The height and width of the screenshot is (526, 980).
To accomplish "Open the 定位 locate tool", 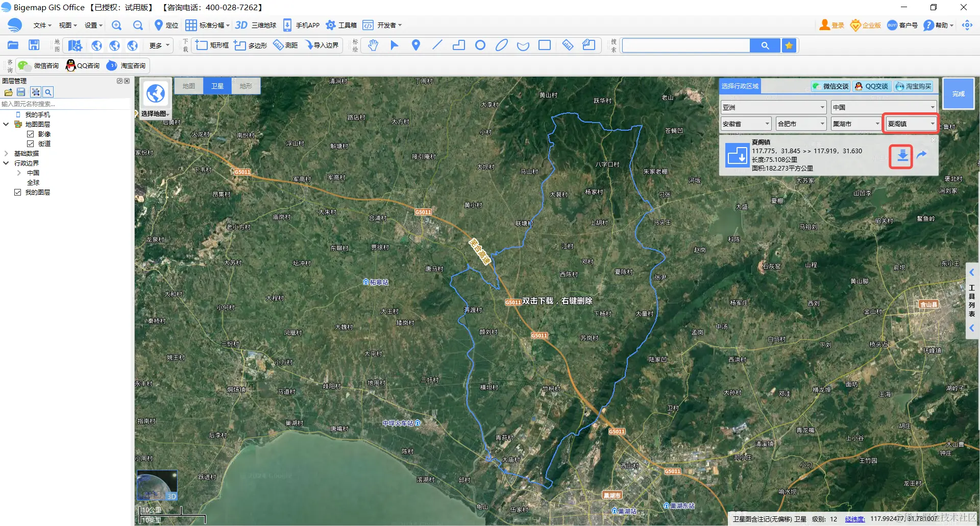I will coord(166,26).
